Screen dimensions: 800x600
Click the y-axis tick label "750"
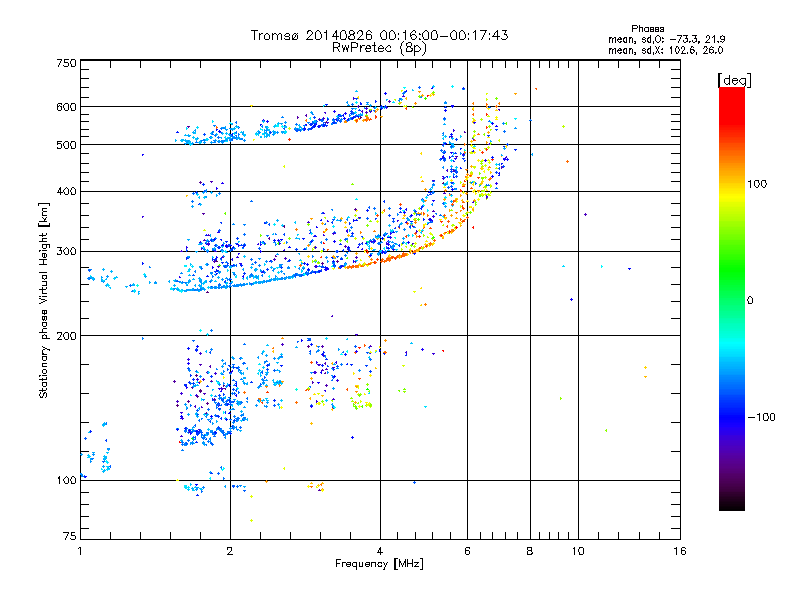pyautogui.click(x=66, y=63)
